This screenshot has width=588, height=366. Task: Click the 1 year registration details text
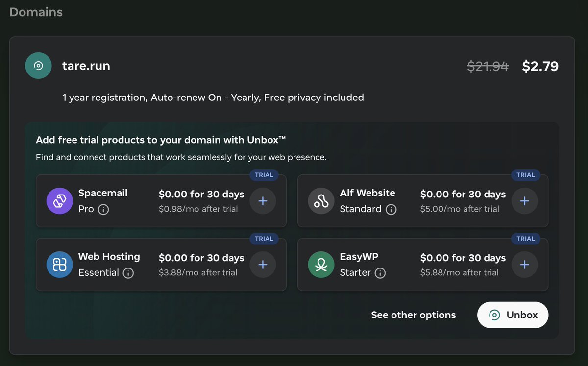pos(213,98)
